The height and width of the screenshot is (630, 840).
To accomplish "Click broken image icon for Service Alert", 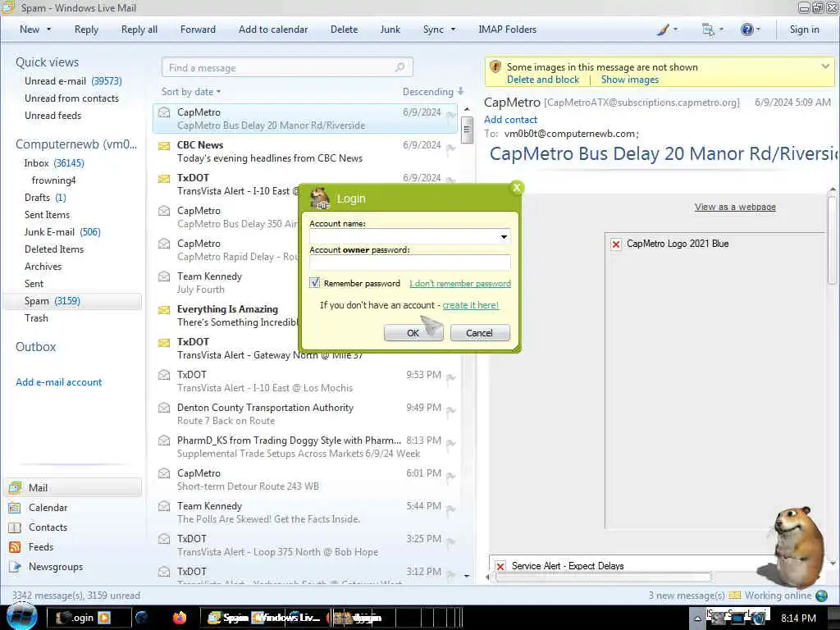I will pyautogui.click(x=500, y=566).
